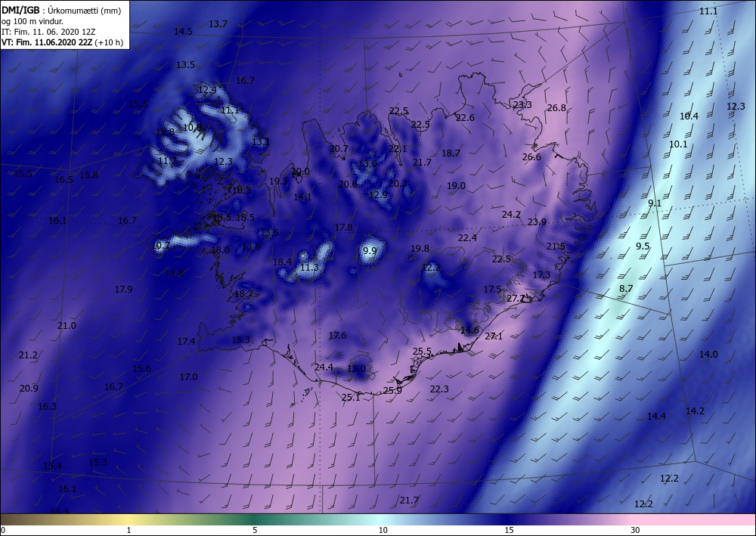Click the 10.1 value in the light blue band

coord(678,144)
